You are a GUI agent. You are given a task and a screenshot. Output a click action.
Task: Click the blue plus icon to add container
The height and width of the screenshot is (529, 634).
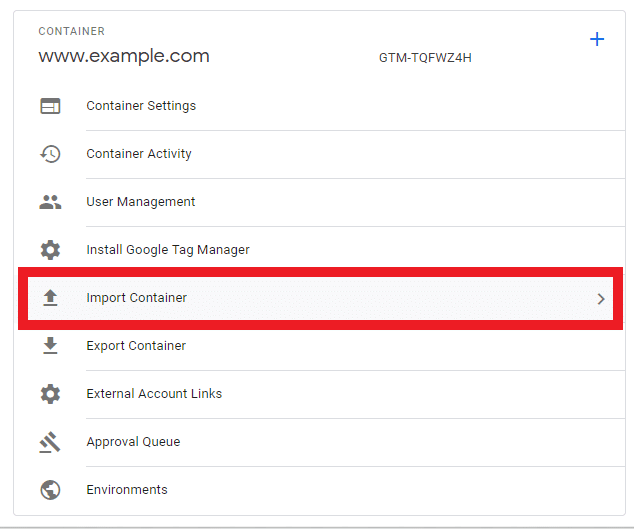[x=597, y=40]
